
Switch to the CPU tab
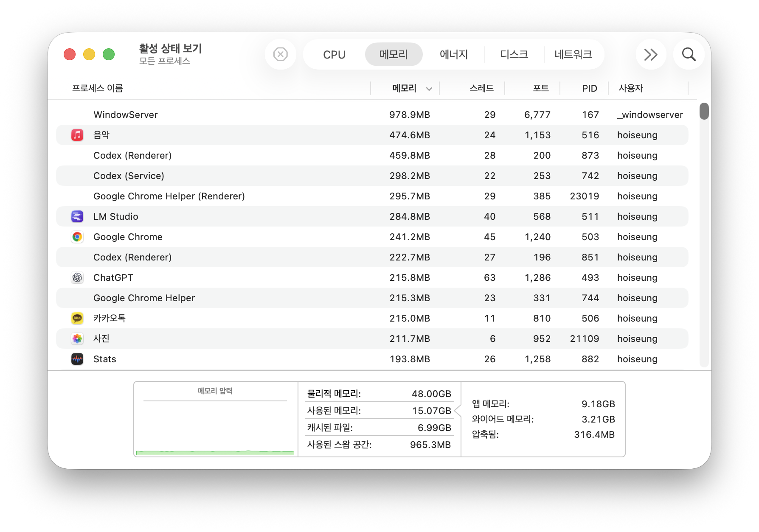click(x=334, y=54)
